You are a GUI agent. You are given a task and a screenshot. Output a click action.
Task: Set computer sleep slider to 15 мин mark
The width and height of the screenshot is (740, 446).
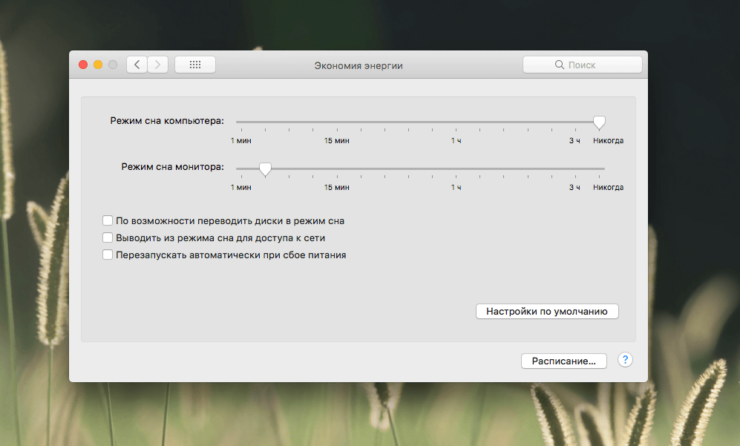click(x=337, y=122)
